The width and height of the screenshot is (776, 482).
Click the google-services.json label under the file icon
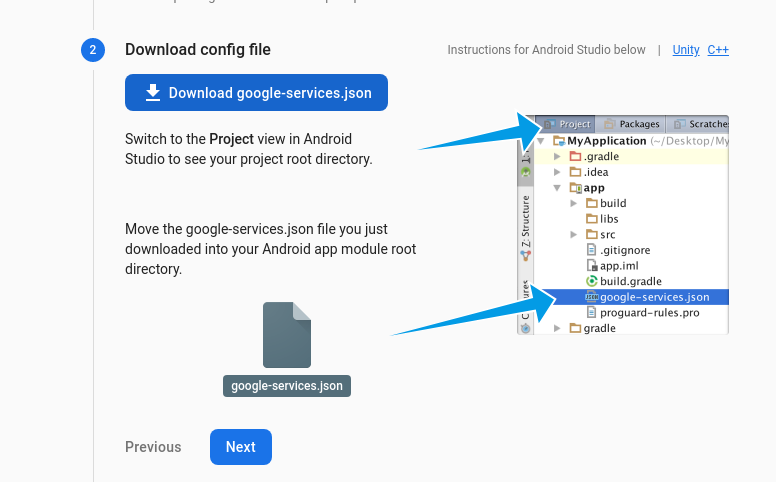coord(287,386)
